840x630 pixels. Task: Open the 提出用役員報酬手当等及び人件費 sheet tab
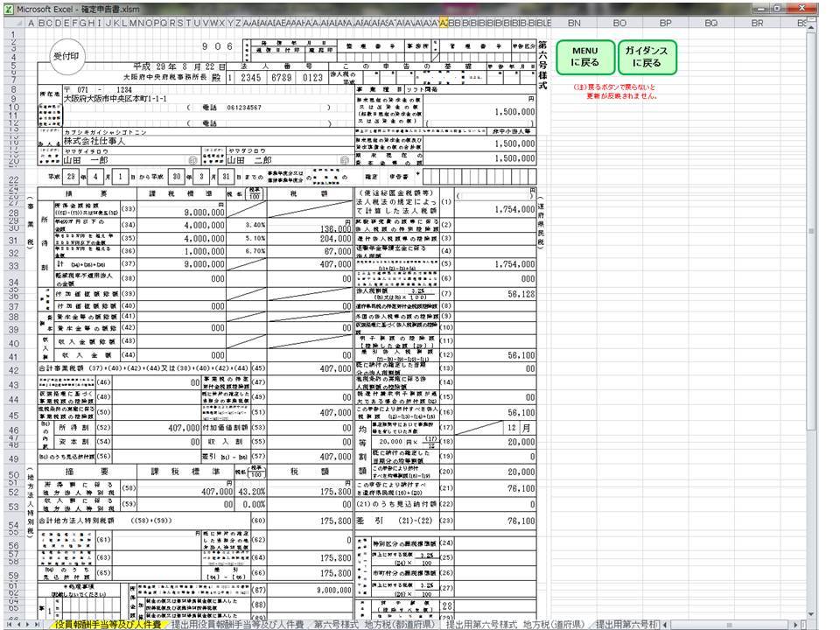click(x=237, y=624)
